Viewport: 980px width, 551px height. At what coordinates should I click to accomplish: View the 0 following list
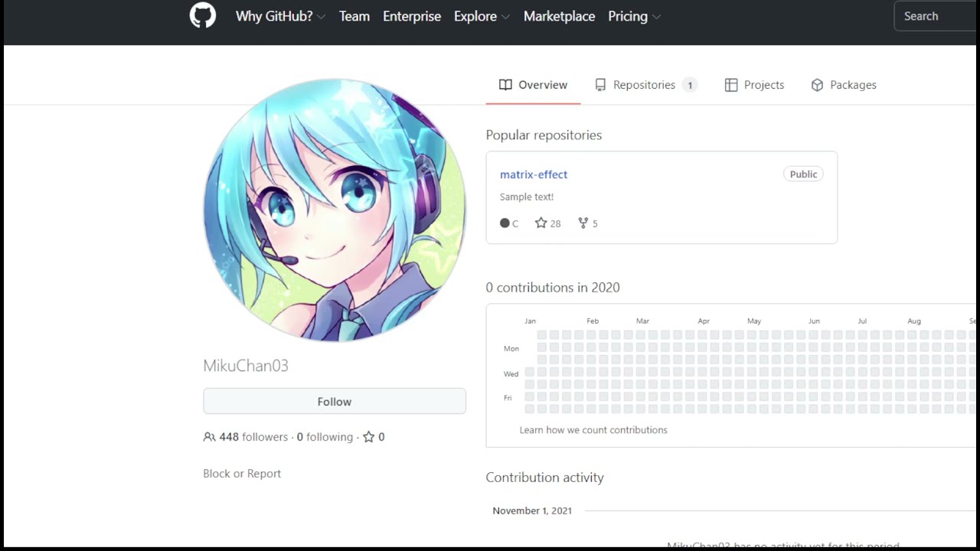325,437
